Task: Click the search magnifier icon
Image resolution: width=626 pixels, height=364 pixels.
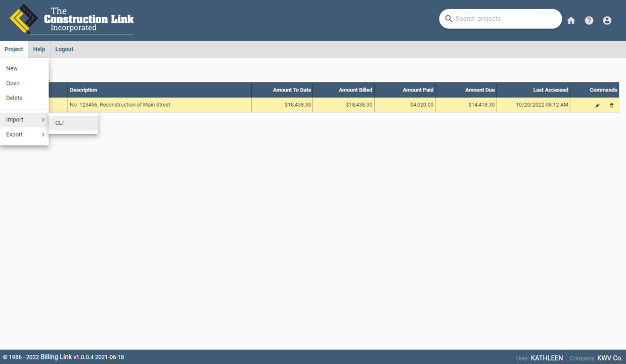Action: [449, 19]
